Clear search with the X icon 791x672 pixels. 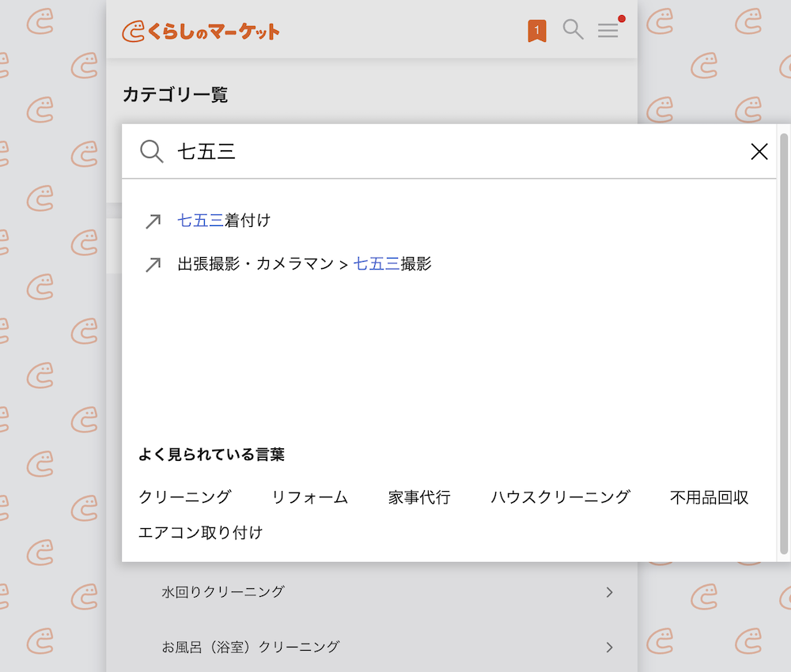click(x=759, y=152)
